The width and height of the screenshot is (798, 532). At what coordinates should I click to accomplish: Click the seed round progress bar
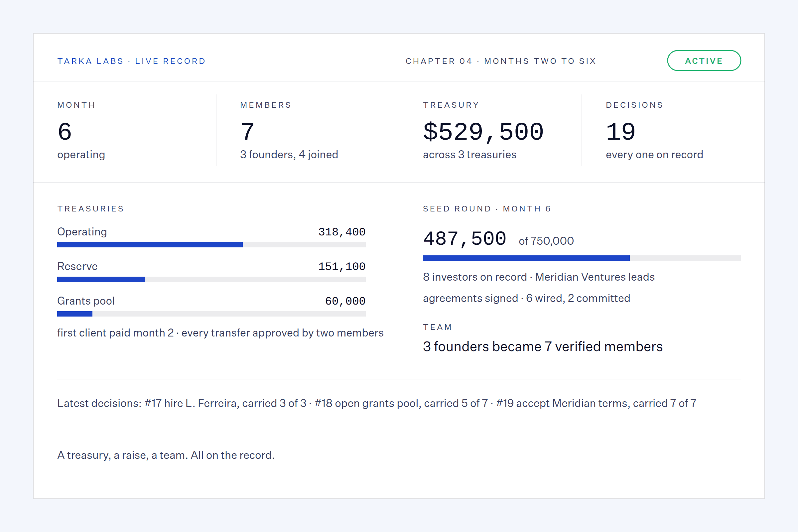coord(582,258)
